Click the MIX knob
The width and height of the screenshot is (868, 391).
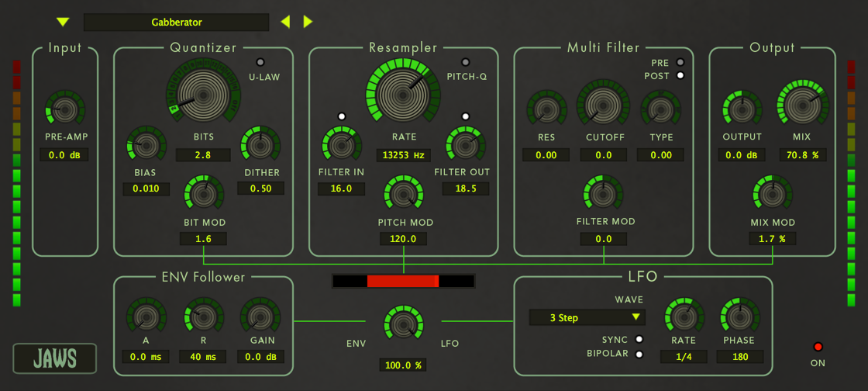point(803,106)
